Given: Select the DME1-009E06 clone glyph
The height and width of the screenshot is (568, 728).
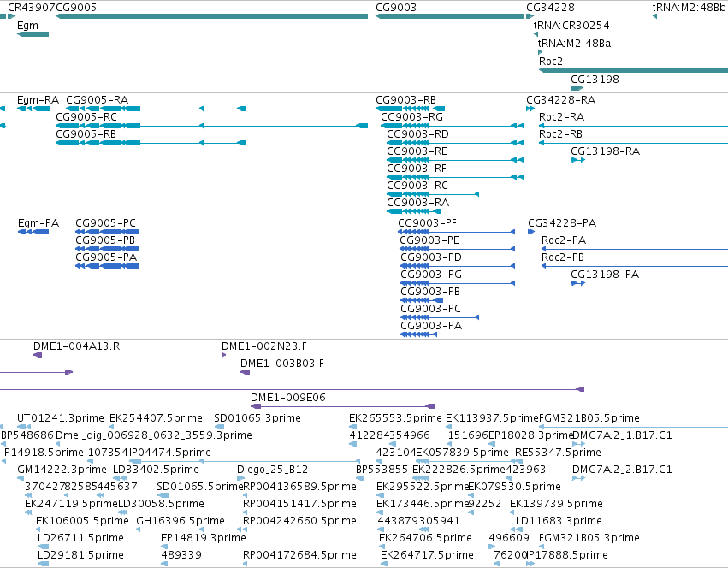Looking at the screenshot, I should click(x=343, y=406).
